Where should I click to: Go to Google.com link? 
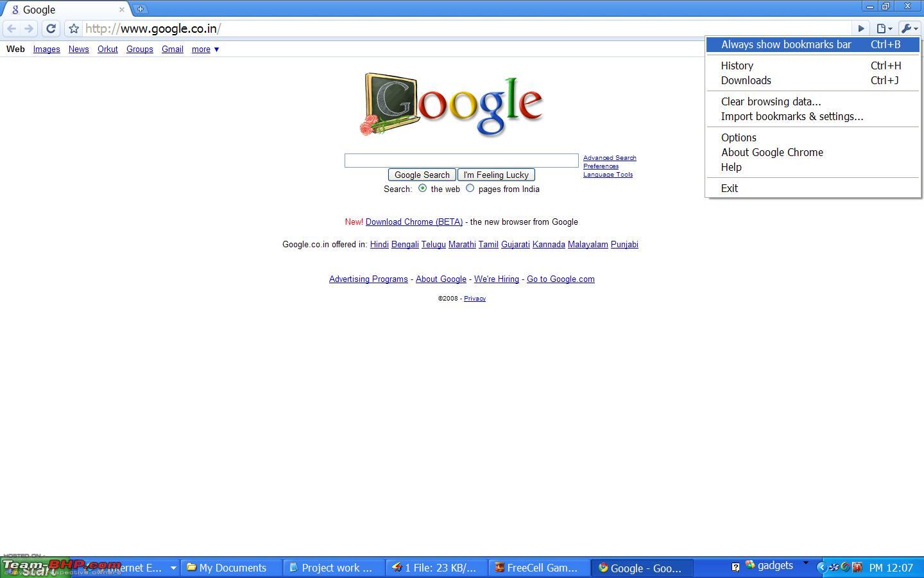coord(561,279)
